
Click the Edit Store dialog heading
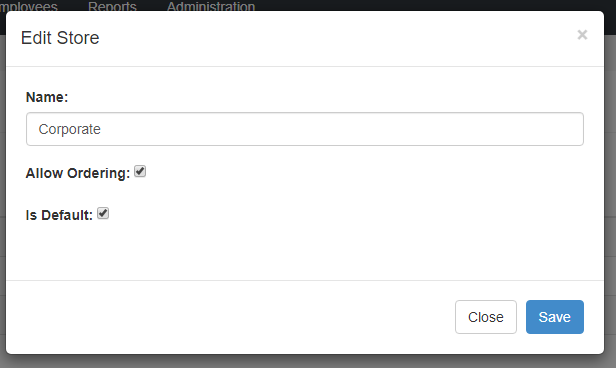click(x=60, y=38)
